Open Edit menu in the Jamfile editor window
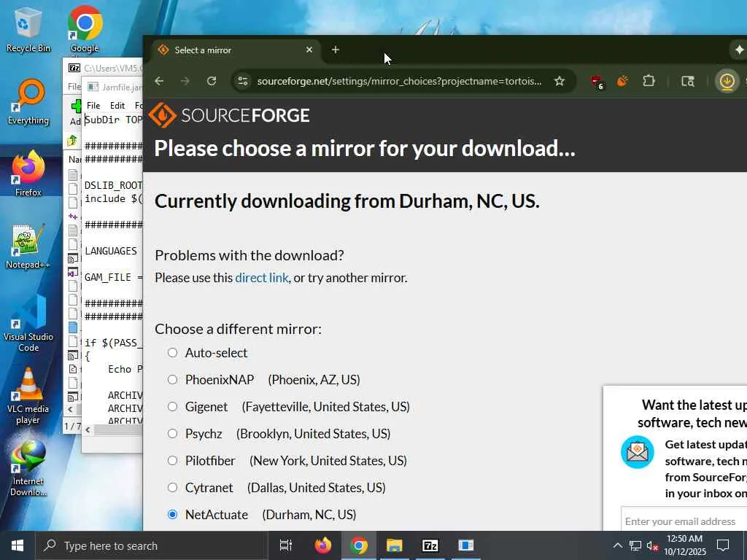Screen dimensions: 747x560 coord(117,105)
